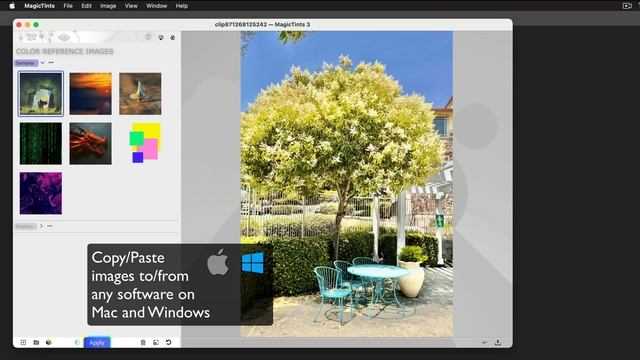Click the undo reset arrow icon
640x360 pixels.
click(x=169, y=342)
